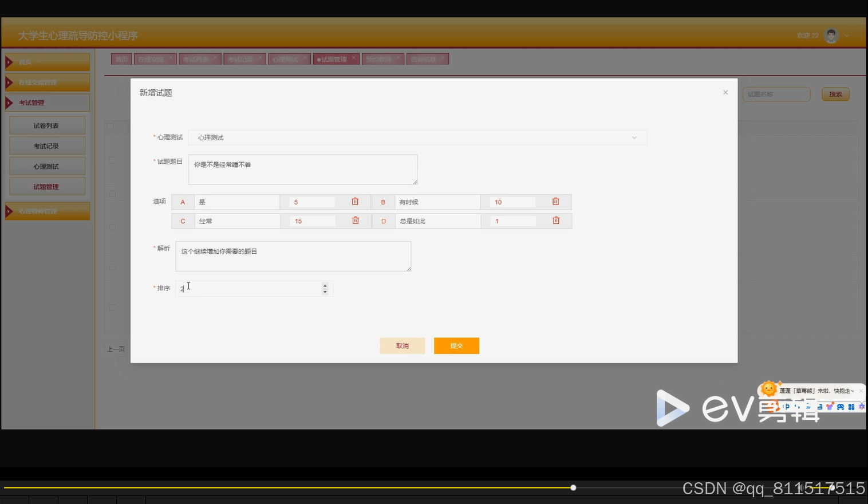Open the IME skin shirt icon
This screenshot has height=504, width=868.
pyautogui.click(x=830, y=407)
